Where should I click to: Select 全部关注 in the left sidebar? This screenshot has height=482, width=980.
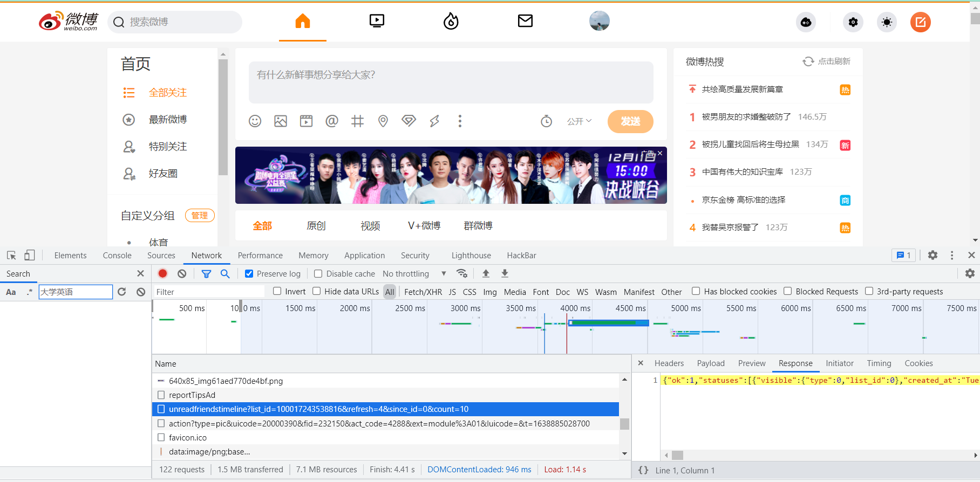pyautogui.click(x=167, y=93)
